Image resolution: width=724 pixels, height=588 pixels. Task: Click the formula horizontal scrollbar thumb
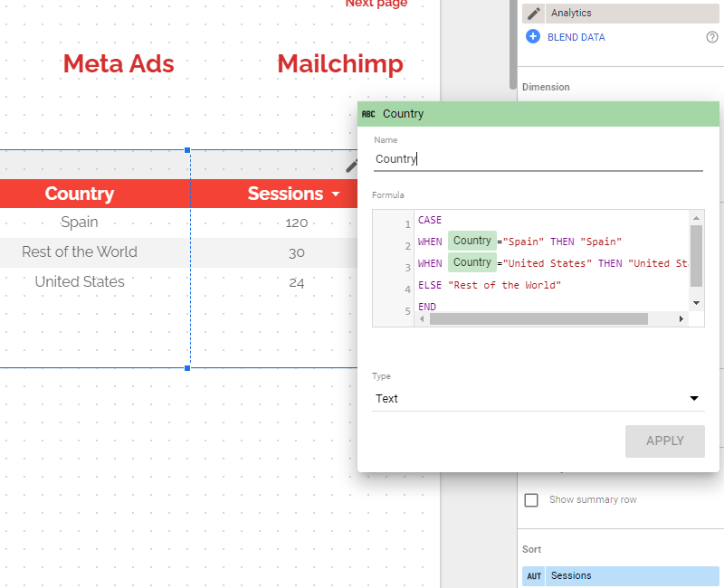tap(538, 319)
